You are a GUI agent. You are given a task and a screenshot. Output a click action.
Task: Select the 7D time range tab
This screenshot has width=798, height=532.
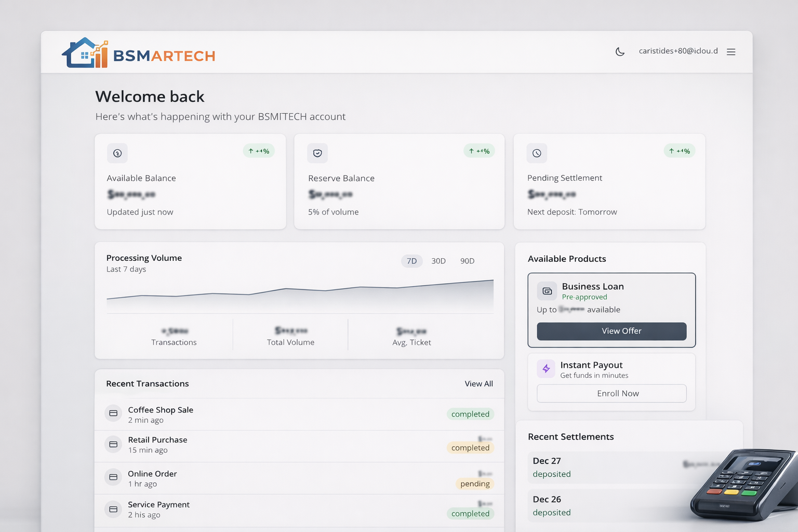point(411,261)
